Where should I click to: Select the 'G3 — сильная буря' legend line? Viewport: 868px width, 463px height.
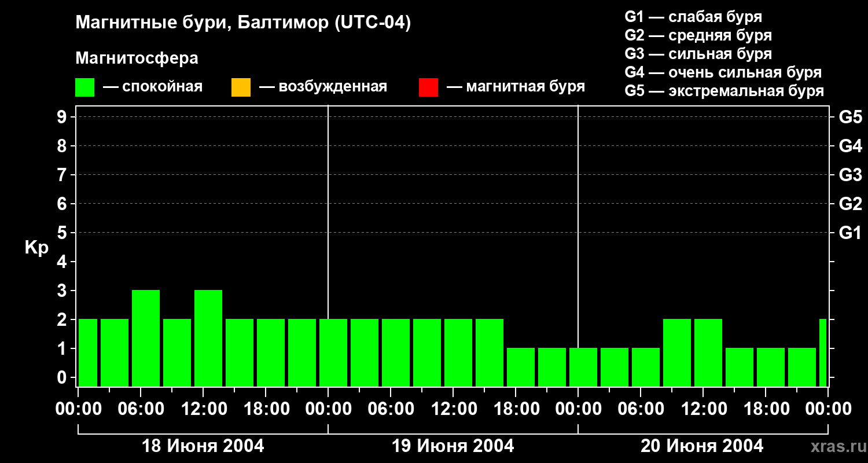tap(698, 54)
